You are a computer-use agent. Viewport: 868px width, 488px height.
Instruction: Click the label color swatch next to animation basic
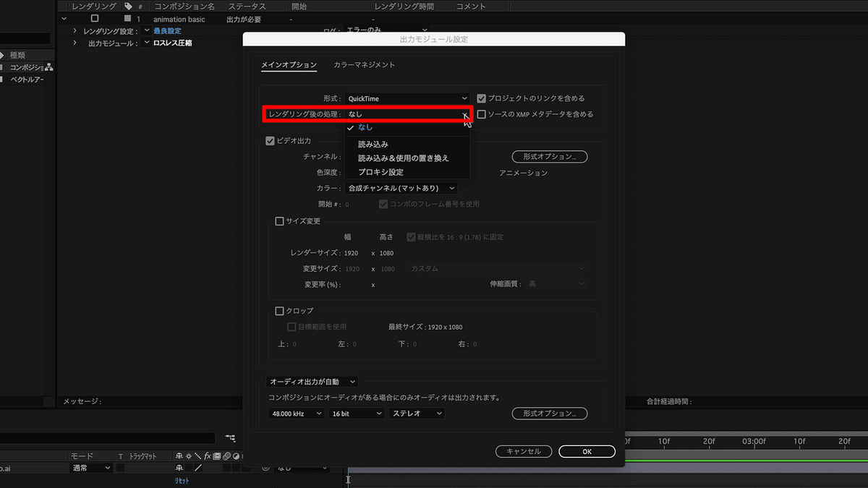click(128, 19)
